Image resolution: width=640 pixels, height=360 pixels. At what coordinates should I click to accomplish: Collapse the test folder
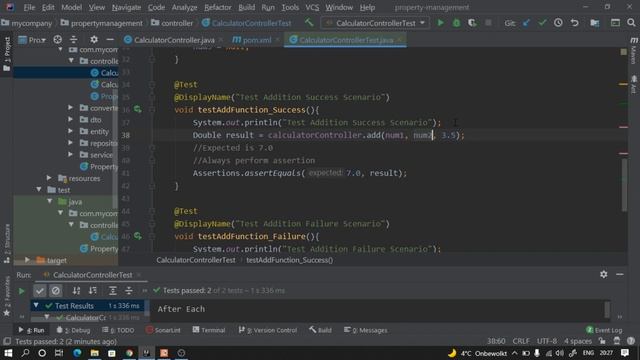coord(39,190)
